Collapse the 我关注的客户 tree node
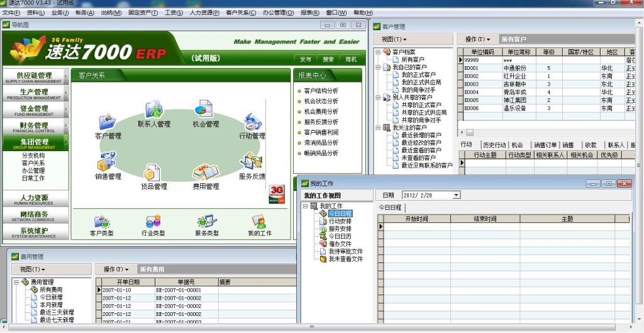This screenshot has width=644, height=333. [x=378, y=128]
